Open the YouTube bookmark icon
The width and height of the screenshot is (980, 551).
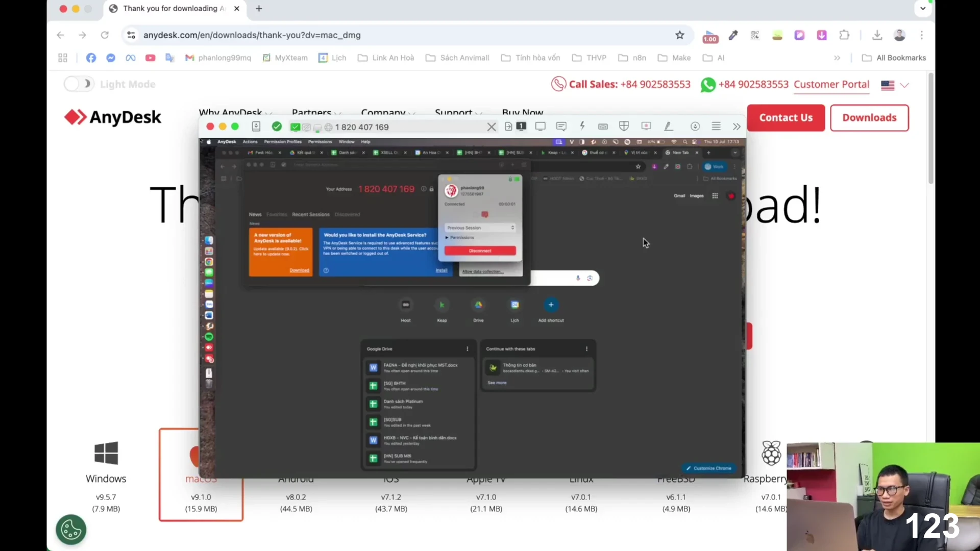click(150, 58)
